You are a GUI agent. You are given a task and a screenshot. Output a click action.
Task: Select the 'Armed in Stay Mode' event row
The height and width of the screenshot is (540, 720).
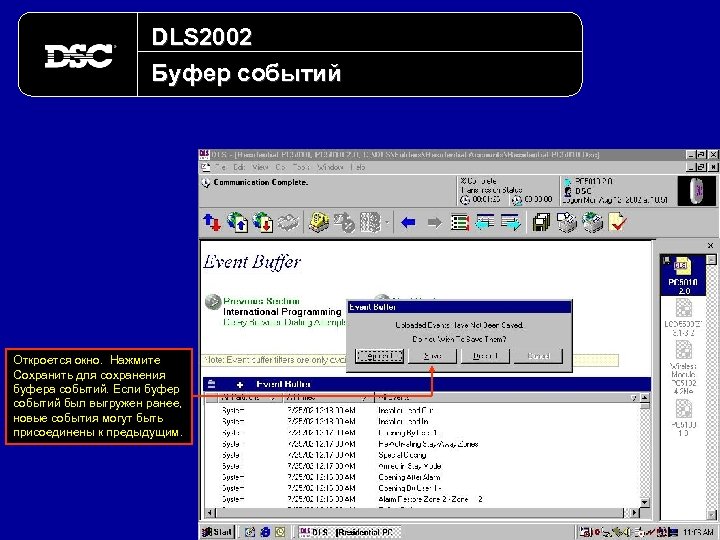point(422,466)
